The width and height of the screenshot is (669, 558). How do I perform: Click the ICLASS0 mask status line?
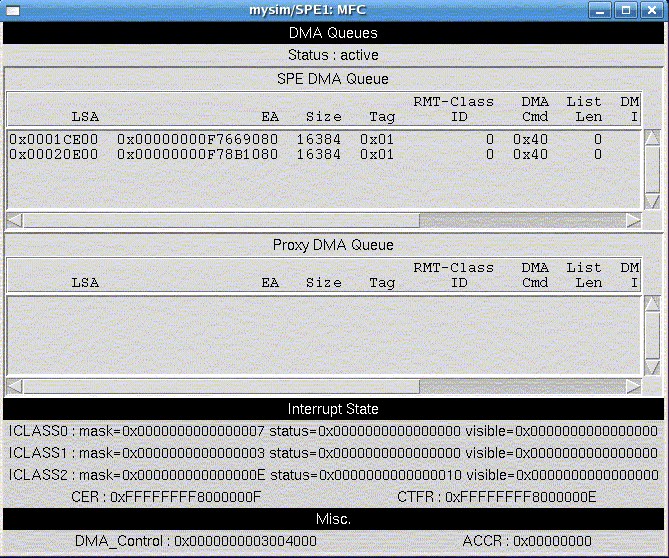pyautogui.click(x=333, y=431)
